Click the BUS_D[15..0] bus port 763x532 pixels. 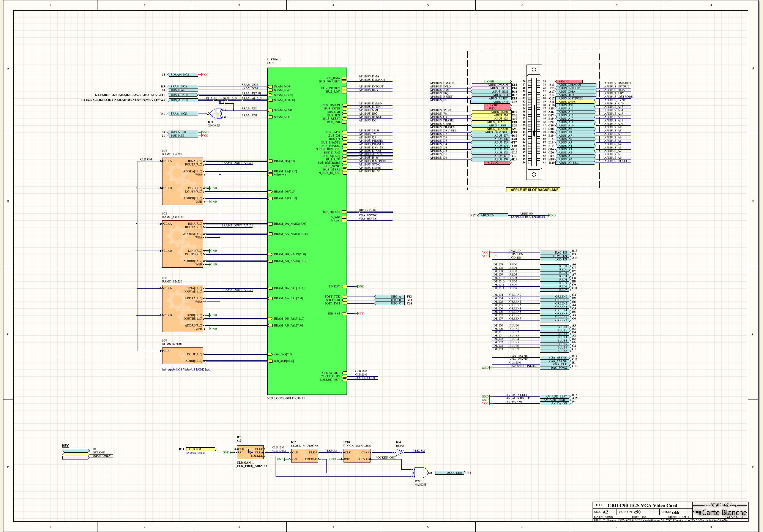point(184,95)
